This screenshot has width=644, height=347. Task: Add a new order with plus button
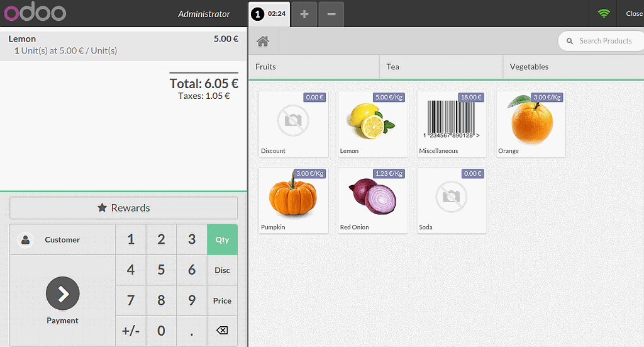304,14
